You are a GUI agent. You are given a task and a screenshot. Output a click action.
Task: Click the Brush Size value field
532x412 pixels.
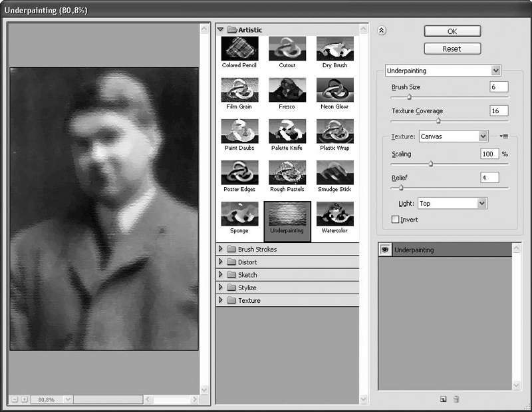(498, 87)
